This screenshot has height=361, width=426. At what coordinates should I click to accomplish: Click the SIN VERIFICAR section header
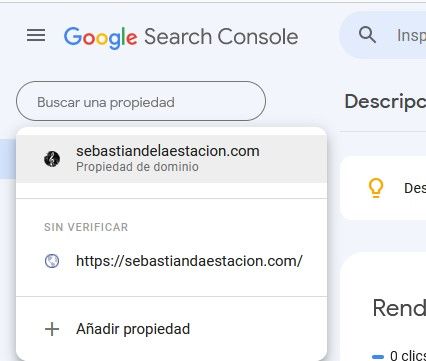click(x=86, y=227)
